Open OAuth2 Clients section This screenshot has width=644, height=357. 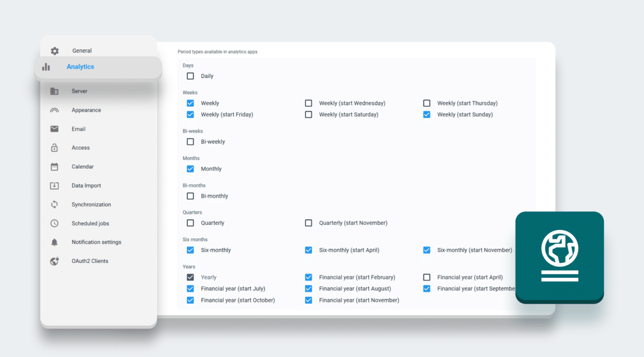90,261
